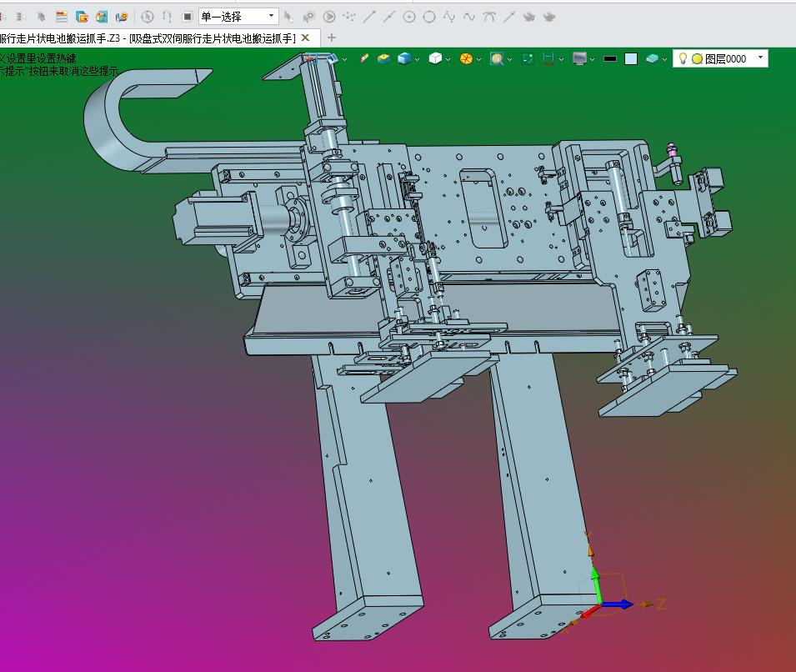The height and width of the screenshot is (672, 796).
Task: Click the dimension measure icon
Action: tap(548, 59)
